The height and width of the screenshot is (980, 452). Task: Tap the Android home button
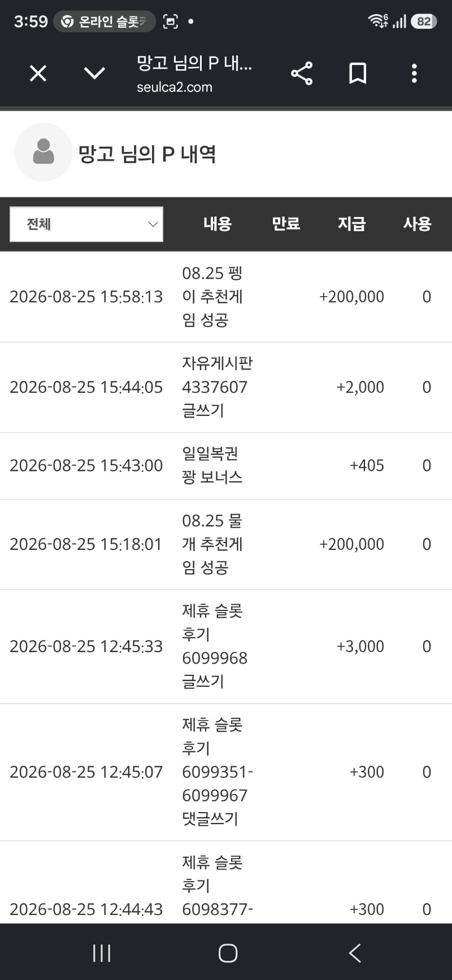click(x=228, y=953)
